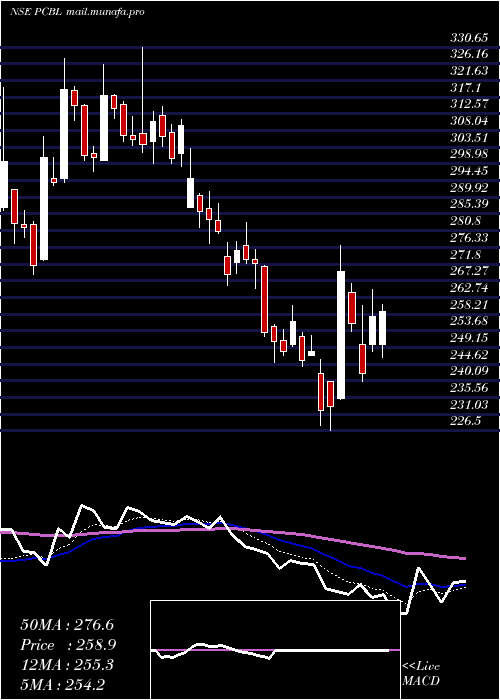
Task: Select the 326.16 price axis label
Action: (468, 54)
